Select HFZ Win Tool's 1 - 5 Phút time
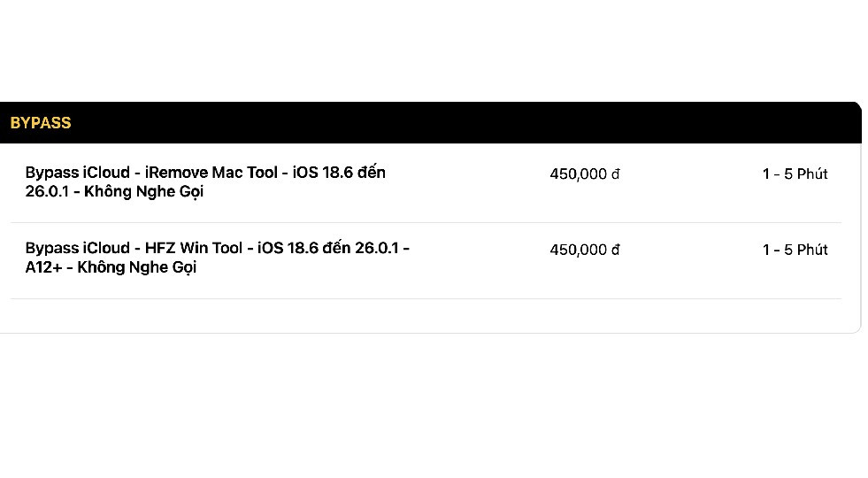 point(795,251)
